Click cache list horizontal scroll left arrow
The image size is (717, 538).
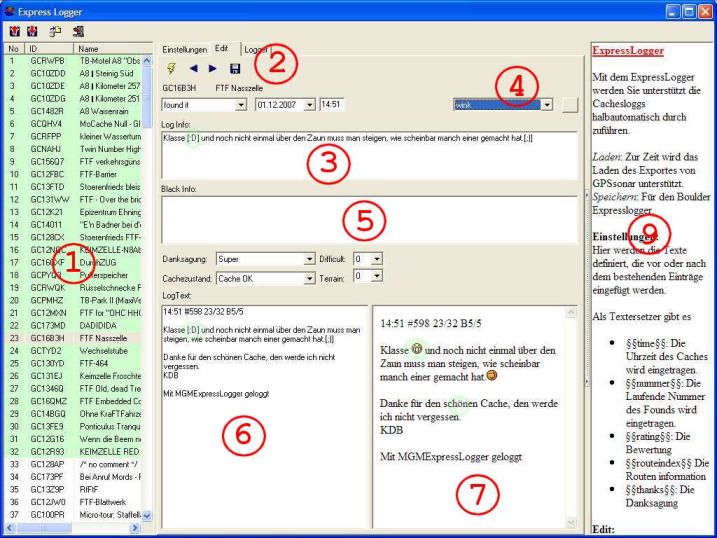pyautogui.click(x=9, y=528)
